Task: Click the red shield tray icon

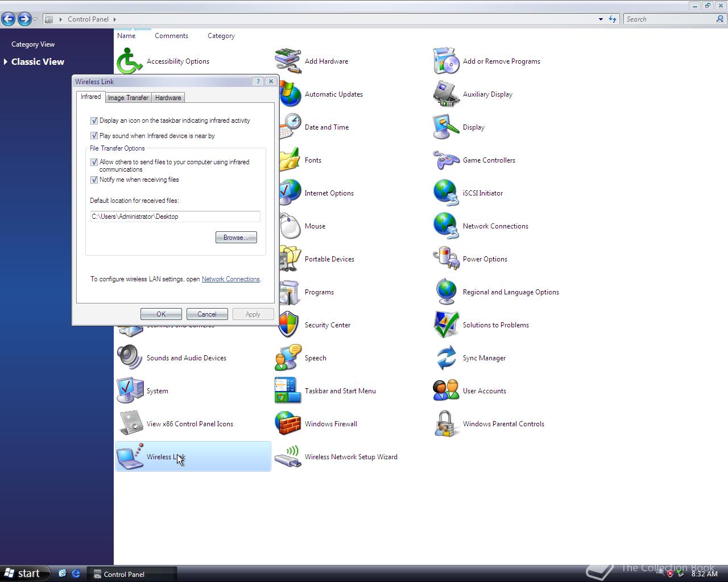Action: (670, 573)
